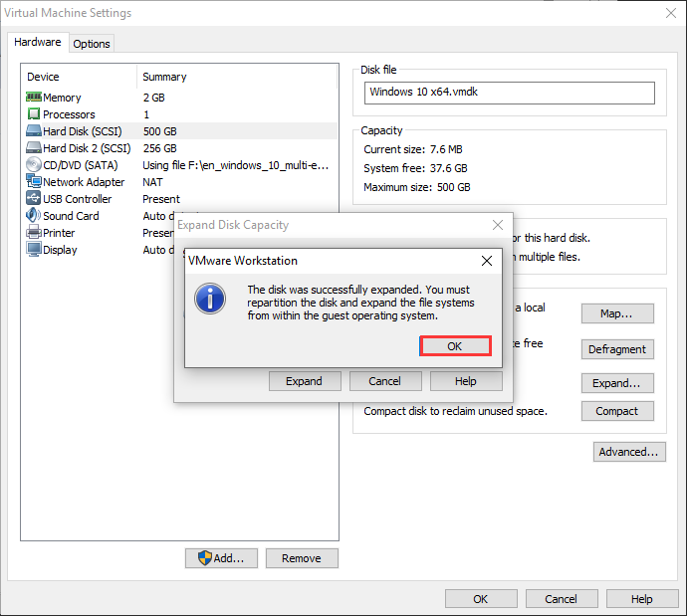Click the Expand... disk utility button

617,383
